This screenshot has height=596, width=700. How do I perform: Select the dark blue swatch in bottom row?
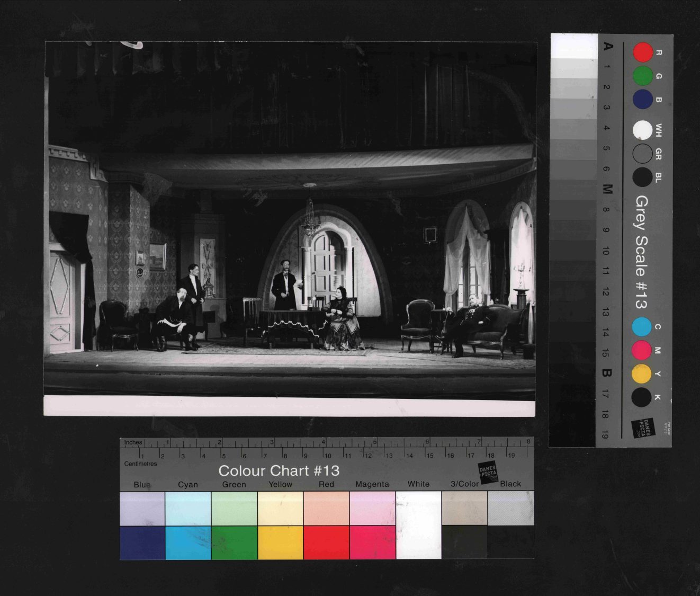point(142,542)
